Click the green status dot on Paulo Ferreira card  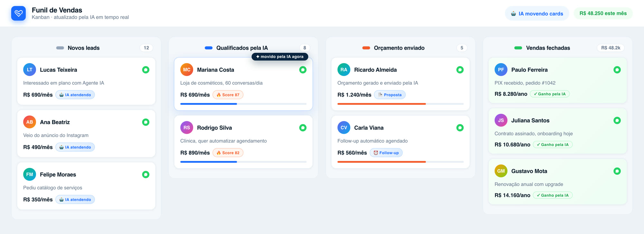tap(617, 70)
